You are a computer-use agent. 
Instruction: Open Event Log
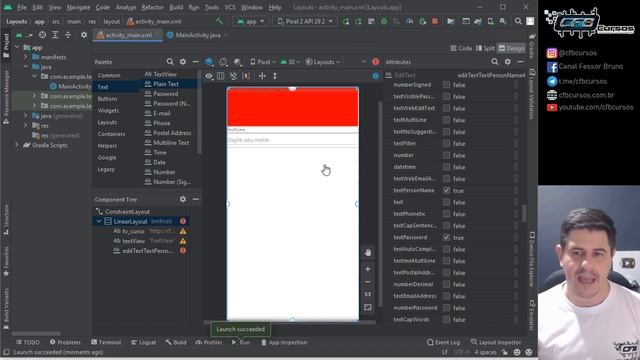pyautogui.click(x=443, y=342)
